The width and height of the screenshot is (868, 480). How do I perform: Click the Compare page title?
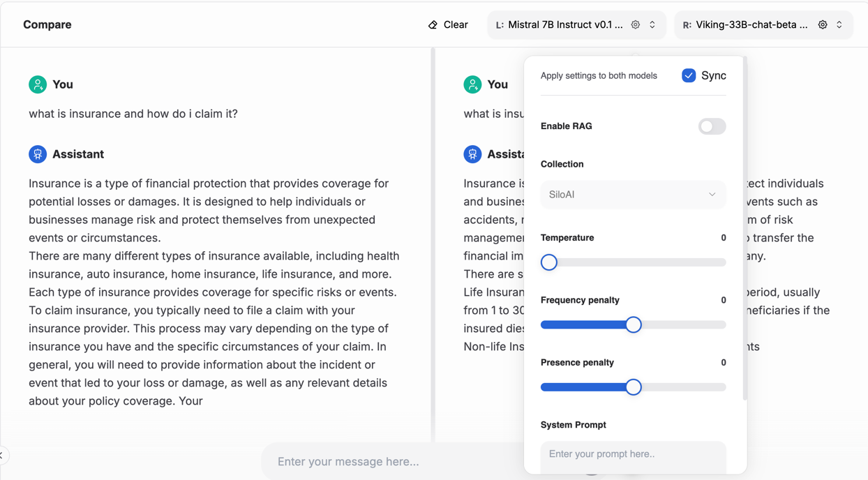[x=47, y=24]
